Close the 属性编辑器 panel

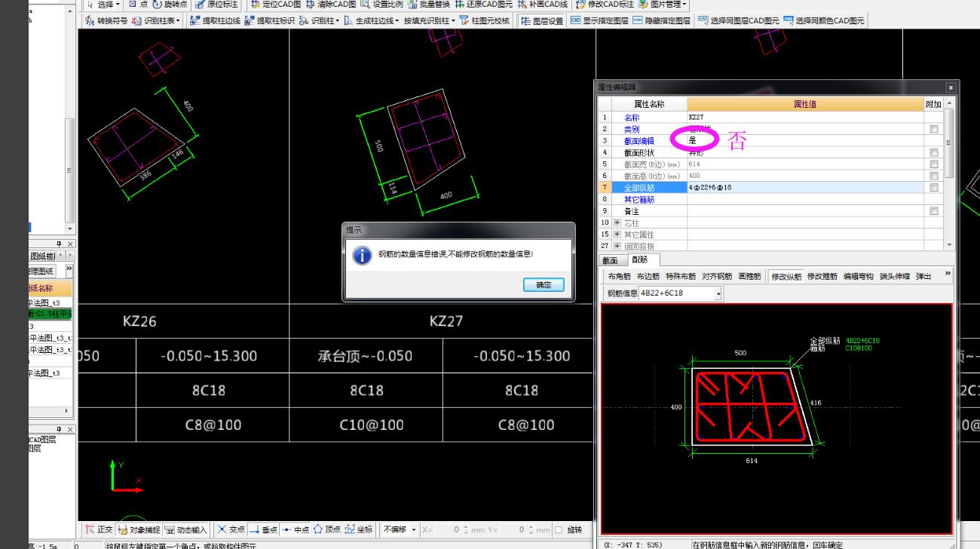[951, 87]
